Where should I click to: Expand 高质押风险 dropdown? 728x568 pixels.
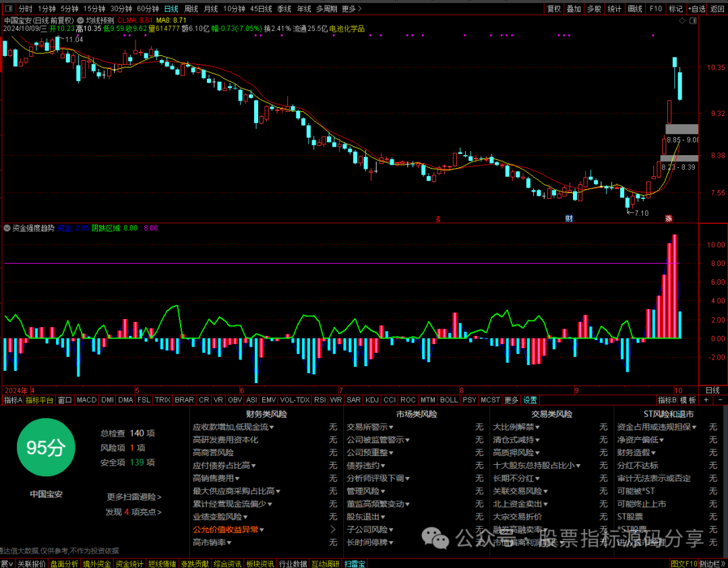pyautogui.click(x=537, y=453)
